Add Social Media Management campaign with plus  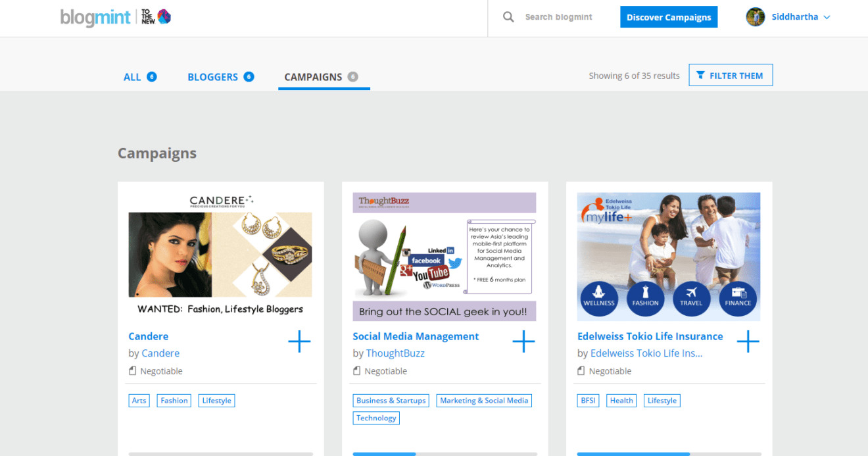tap(523, 342)
